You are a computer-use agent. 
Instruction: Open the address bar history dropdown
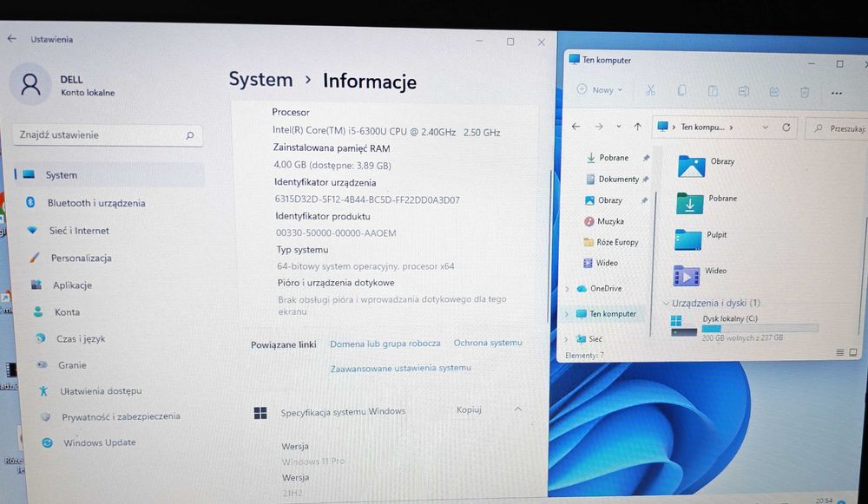765,128
